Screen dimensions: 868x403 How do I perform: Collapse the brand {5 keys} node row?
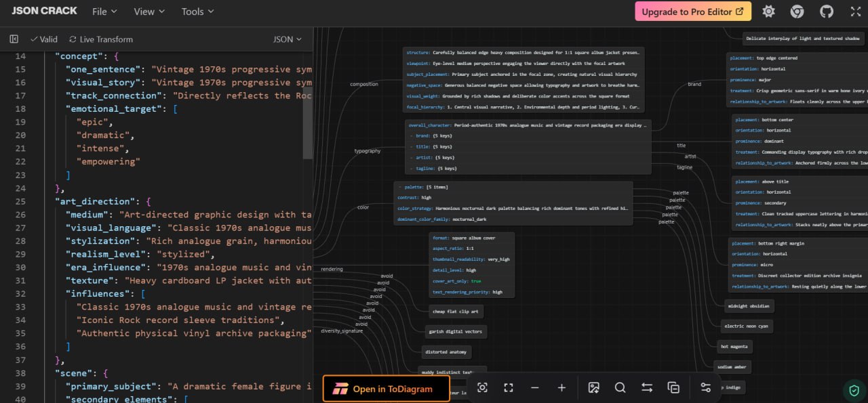[x=528, y=136]
